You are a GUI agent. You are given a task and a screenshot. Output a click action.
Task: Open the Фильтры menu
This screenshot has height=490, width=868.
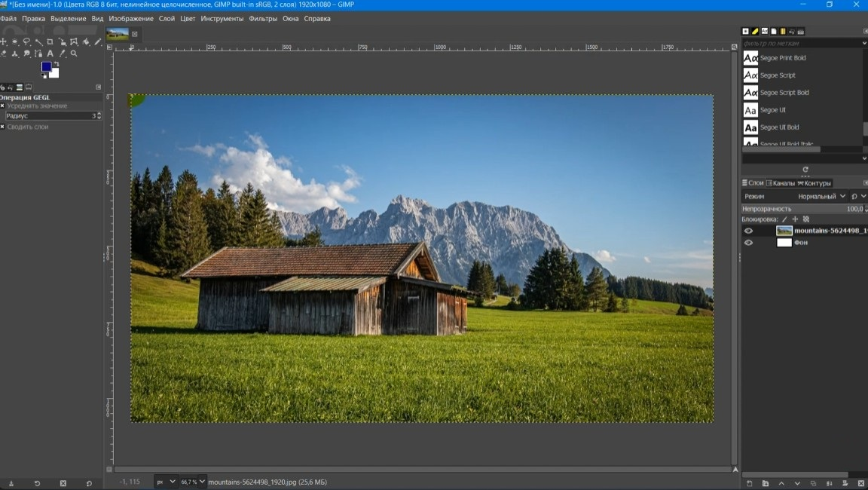tap(263, 18)
